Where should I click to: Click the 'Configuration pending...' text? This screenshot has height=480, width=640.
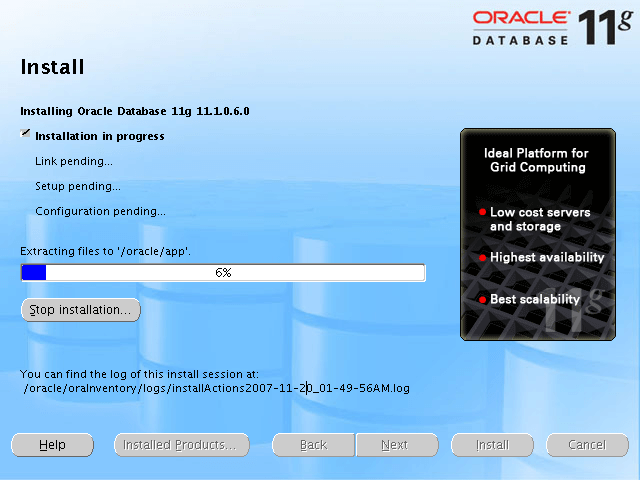coord(100,211)
